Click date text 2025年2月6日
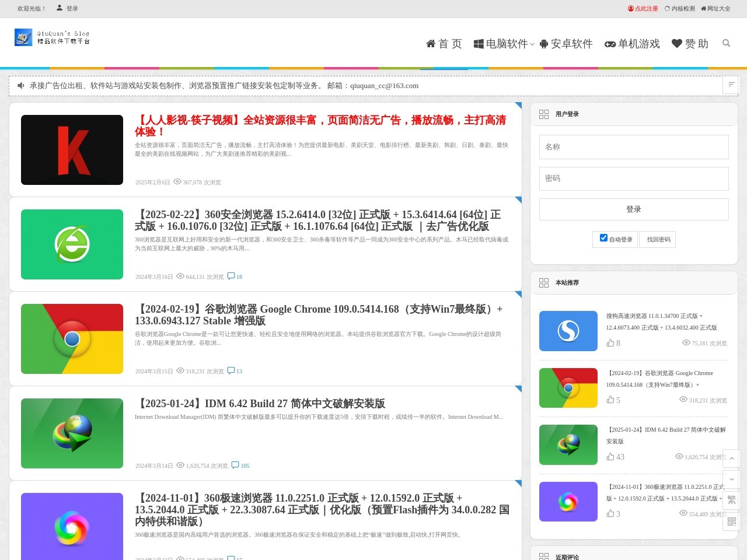This screenshot has height=560, width=747. pyautogui.click(x=153, y=183)
